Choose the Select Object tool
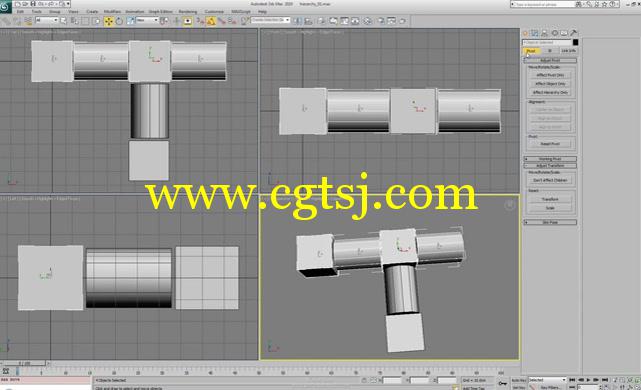641x390 pixels. point(64,21)
